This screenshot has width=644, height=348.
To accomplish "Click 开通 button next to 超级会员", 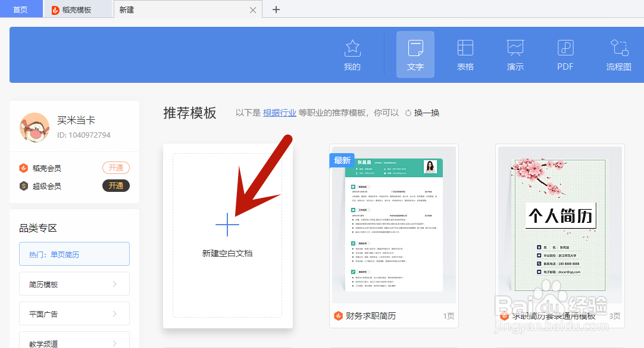I will 115,185.
